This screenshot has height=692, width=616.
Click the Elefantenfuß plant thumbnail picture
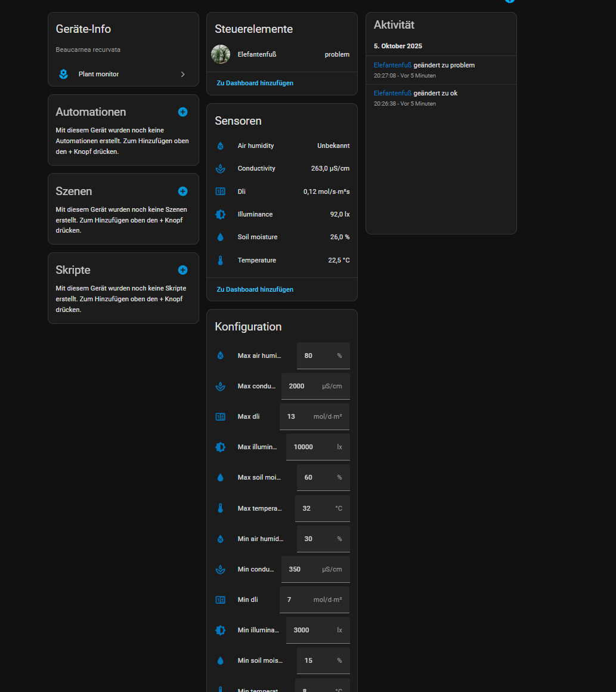[221, 54]
